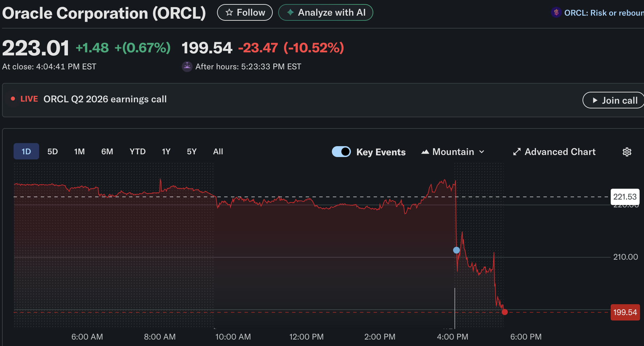Click the After hours: 5:23:33 PM EST text
644x346 pixels.
pyautogui.click(x=248, y=67)
